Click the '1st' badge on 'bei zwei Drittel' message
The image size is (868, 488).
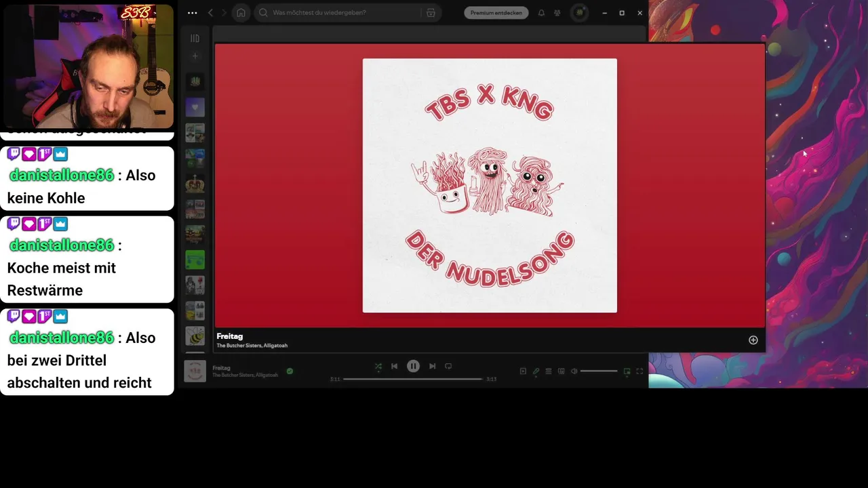point(45,317)
